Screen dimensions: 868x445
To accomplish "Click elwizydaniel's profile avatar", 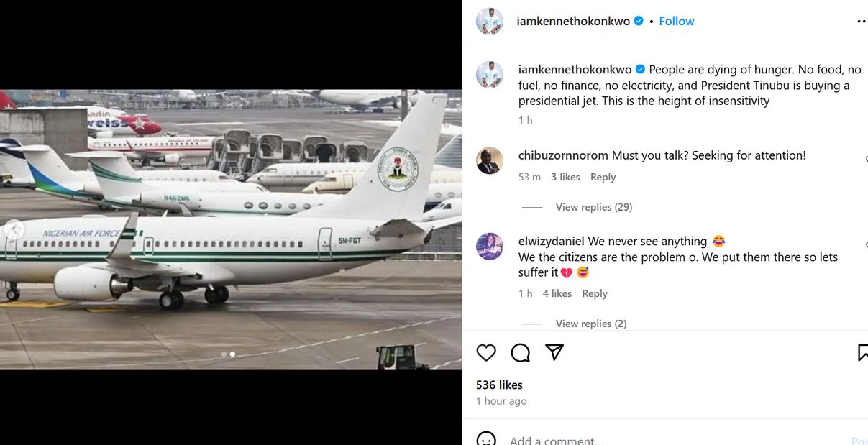I will [490, 247].
